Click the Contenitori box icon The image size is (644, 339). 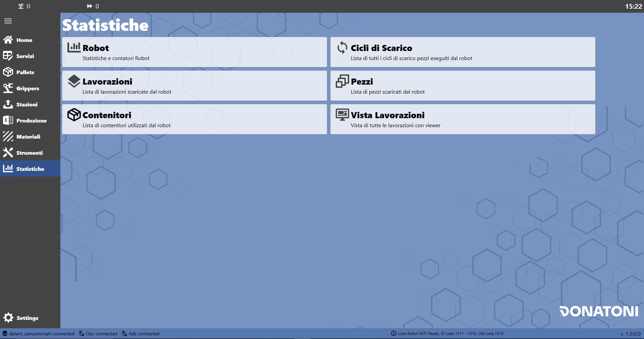(x=74, y=114)
